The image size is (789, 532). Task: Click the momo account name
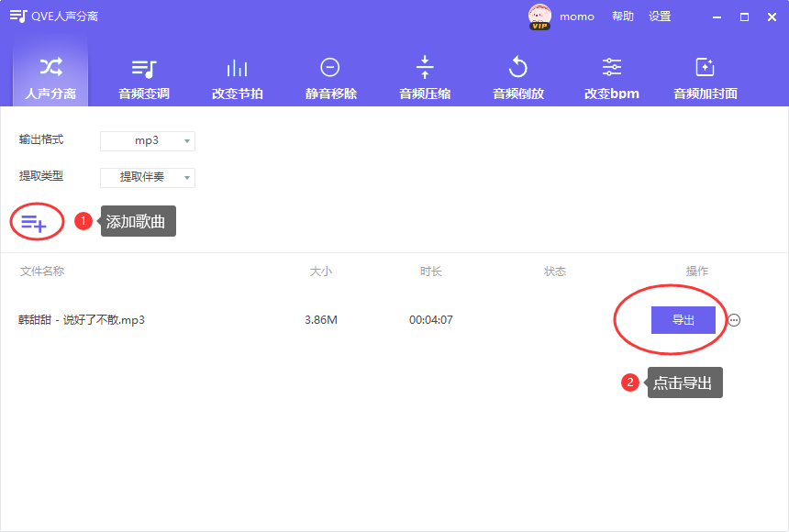coord(577,16)
